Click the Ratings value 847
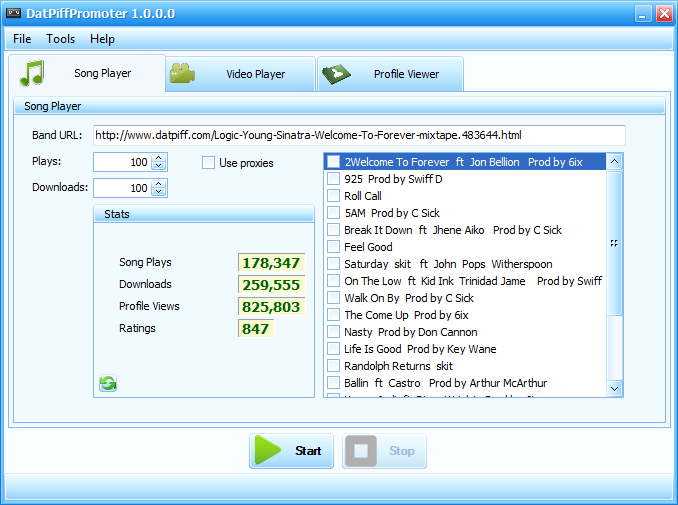 (256, 329)
